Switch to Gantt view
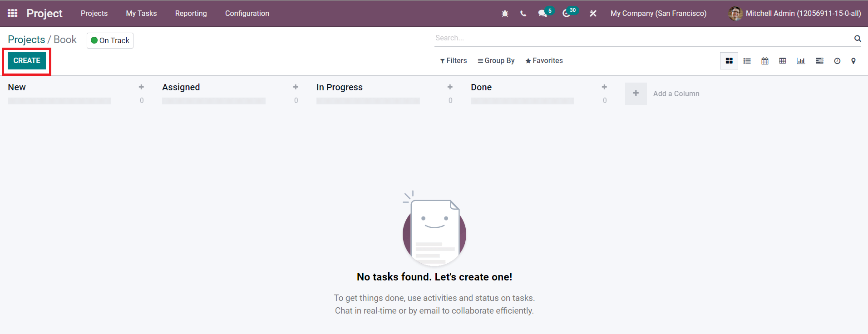 click(819, 61)
